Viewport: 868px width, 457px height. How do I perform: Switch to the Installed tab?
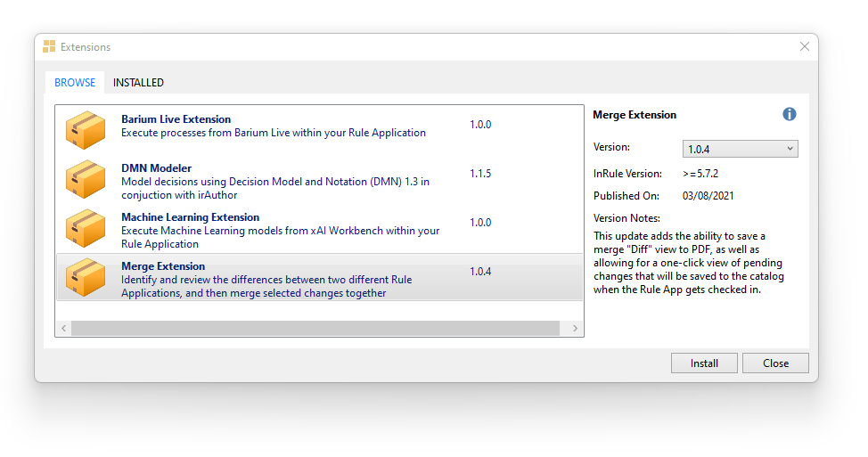click(138, 83)
